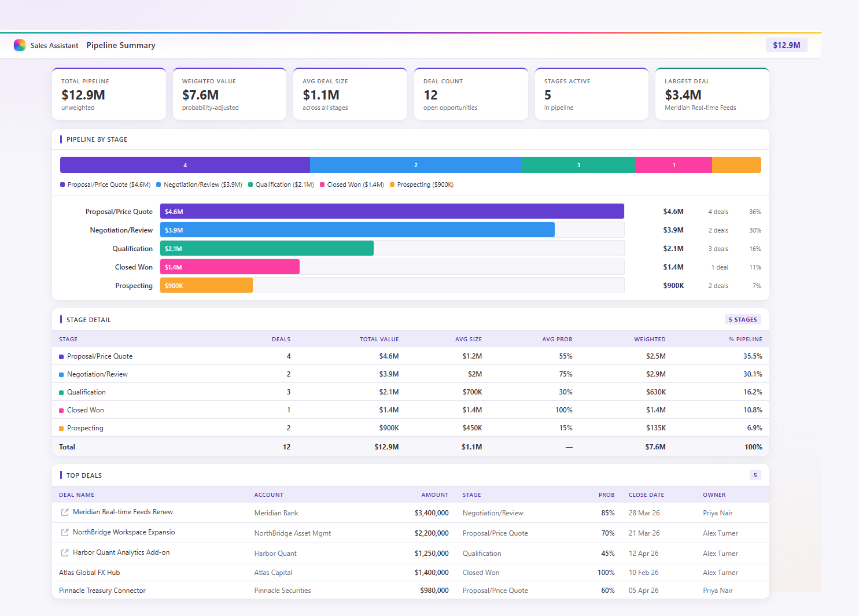Select the Stages Active 5 card

tap(591, 94)
